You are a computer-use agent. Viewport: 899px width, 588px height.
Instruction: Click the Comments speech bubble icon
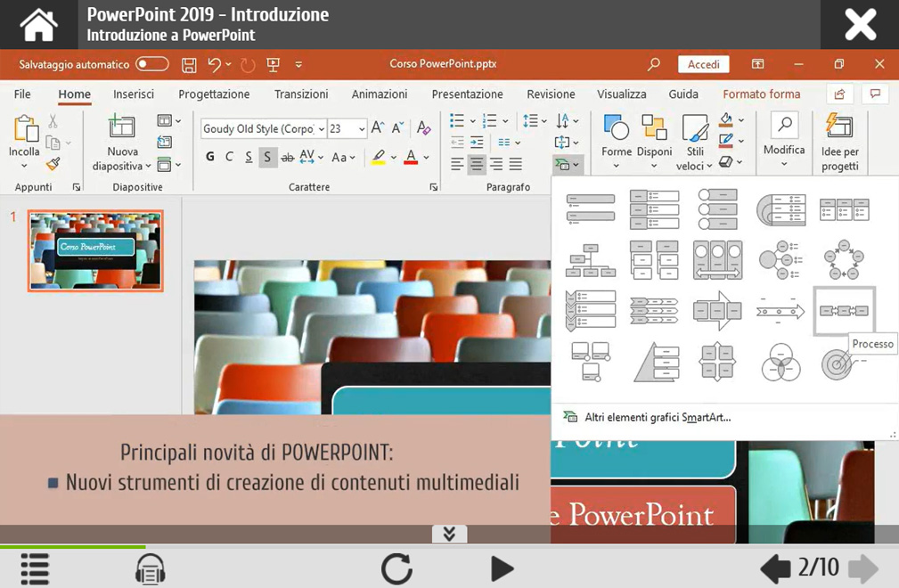(x=875, y=94)
